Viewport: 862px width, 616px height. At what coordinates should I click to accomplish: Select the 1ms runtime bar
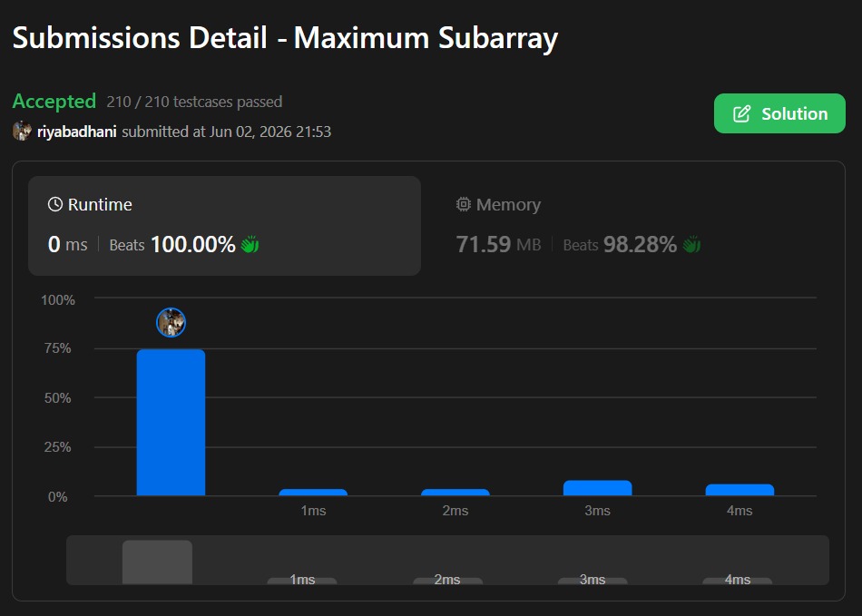[x=313, y=493]
